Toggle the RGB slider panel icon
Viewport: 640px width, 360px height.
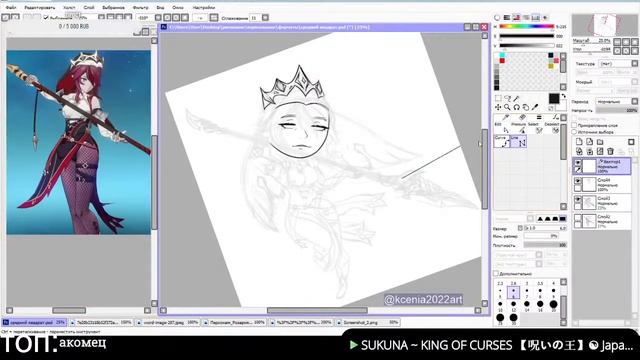(507, 18)
